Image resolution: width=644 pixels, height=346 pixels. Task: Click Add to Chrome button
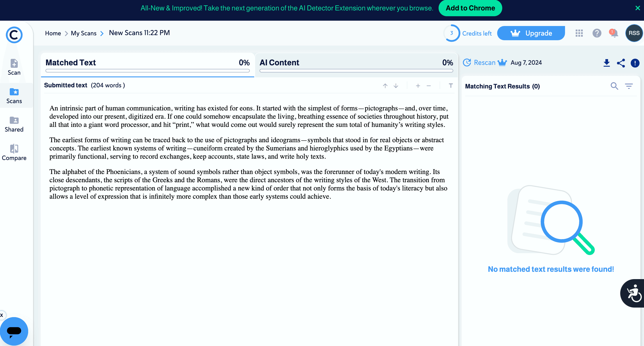470,8
